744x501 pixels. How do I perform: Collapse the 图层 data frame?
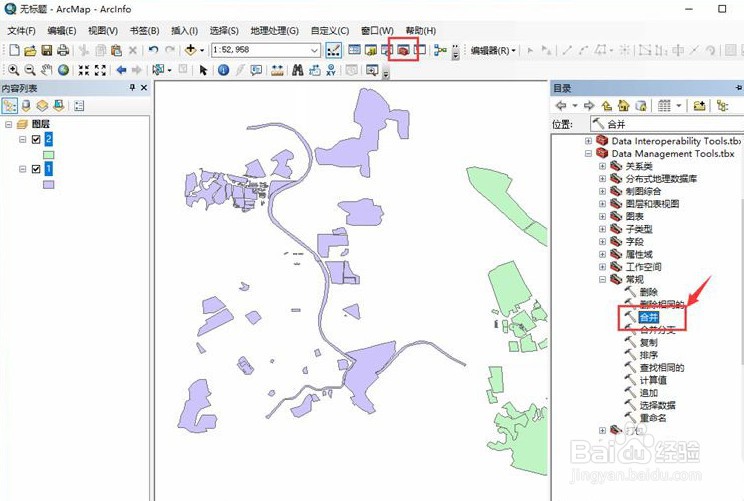pos(8,124)
